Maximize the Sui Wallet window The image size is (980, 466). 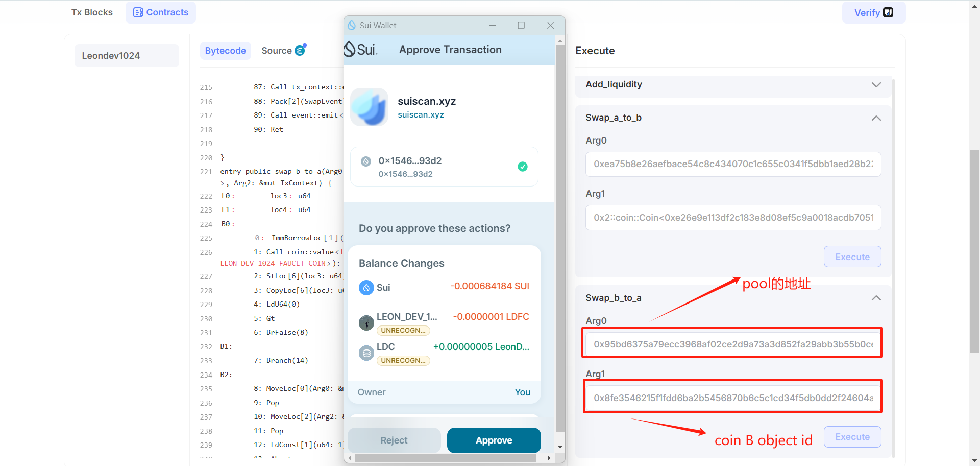521,25
